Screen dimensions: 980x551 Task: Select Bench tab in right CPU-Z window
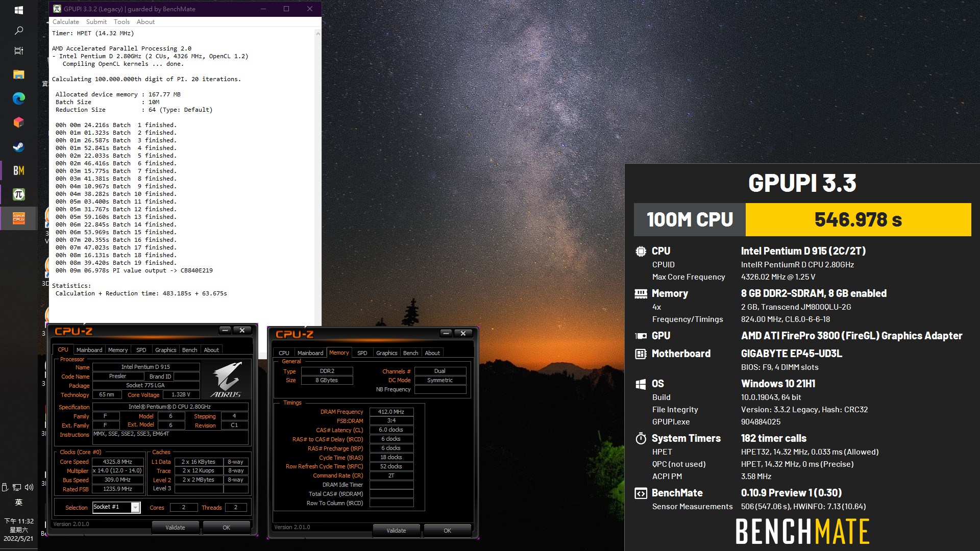click(x=410, y=353)
